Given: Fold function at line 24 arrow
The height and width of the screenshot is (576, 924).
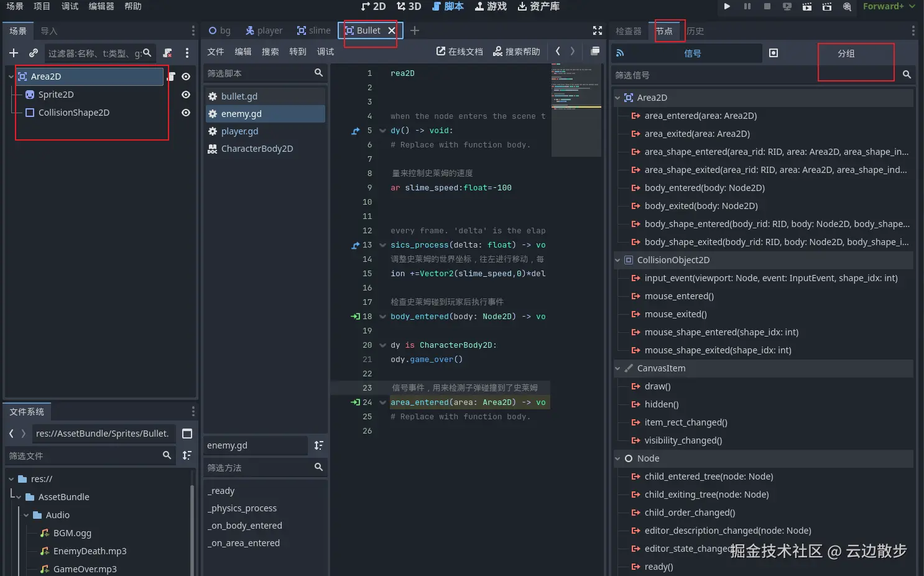Looking at the screenshot, I should (382, 402).
